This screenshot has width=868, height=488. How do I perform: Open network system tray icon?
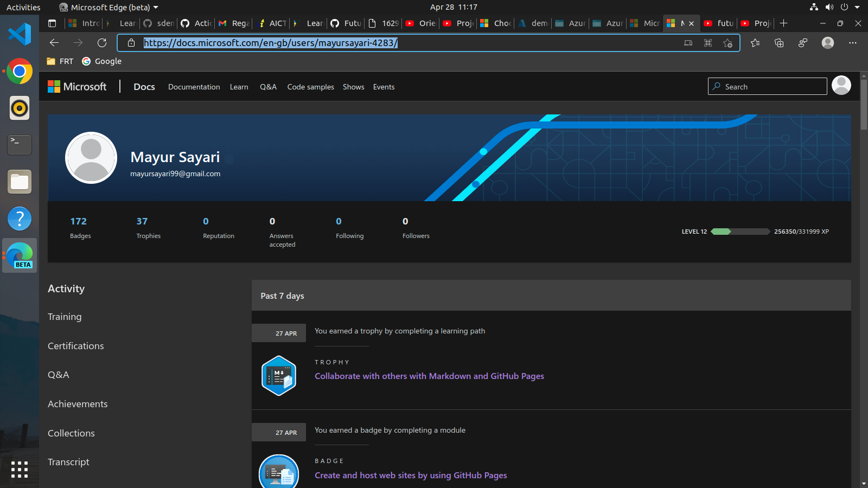tap(814, 7)
